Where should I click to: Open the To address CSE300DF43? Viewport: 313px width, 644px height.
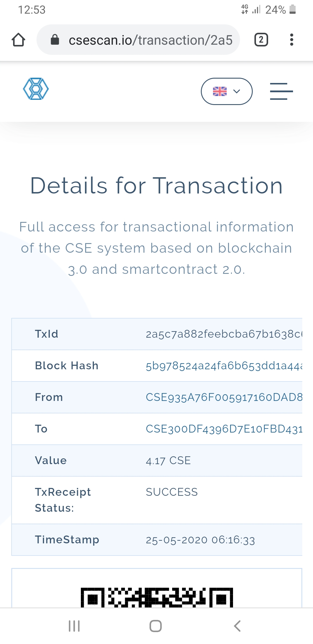(223, 429)
